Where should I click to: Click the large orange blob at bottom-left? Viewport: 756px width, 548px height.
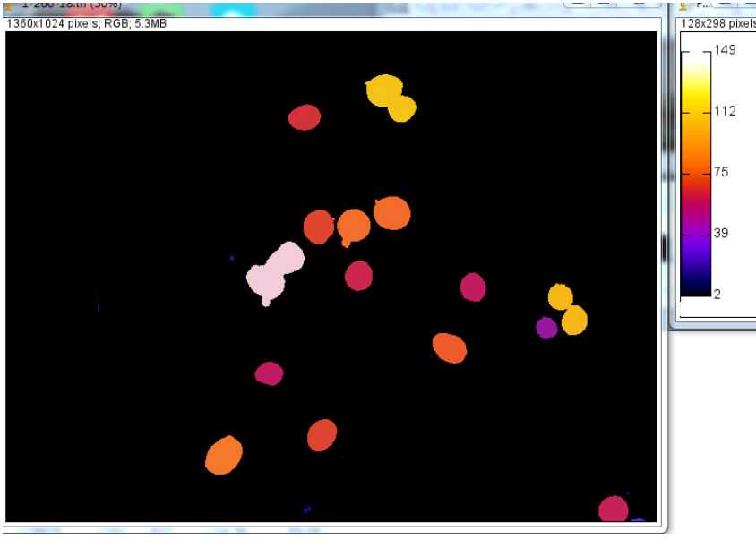pos(224,456)
